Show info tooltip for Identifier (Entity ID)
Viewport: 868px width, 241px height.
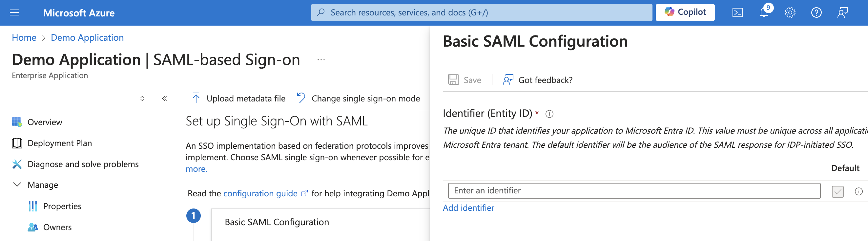[x=549, y=114]
